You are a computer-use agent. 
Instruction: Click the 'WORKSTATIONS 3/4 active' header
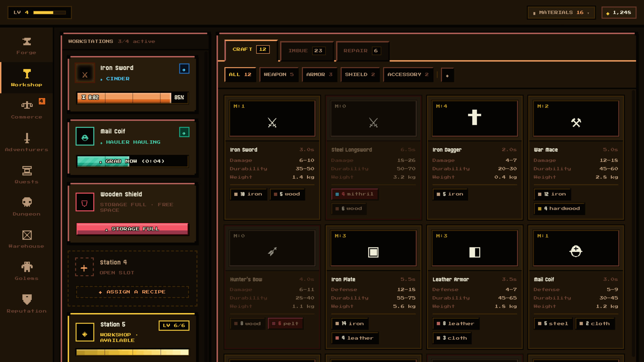pos(112,42)
